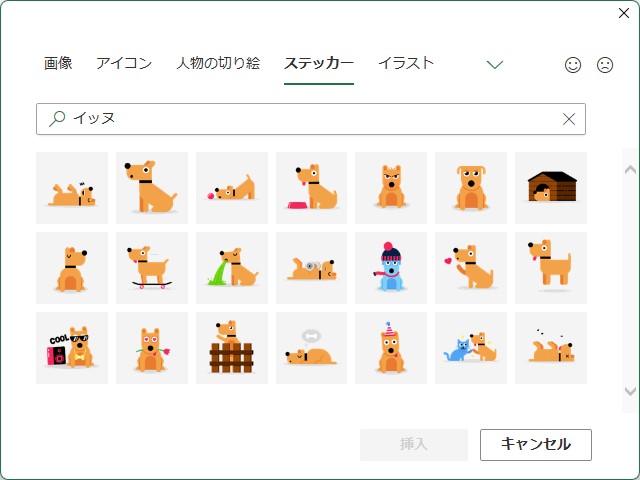Go to the 人物の切り絵 tab
Screen dimensions: 640x480
point(218,63)
